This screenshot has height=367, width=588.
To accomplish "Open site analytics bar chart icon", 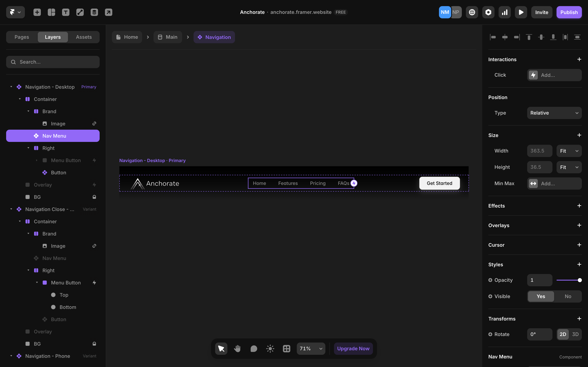I will [505, 12].
